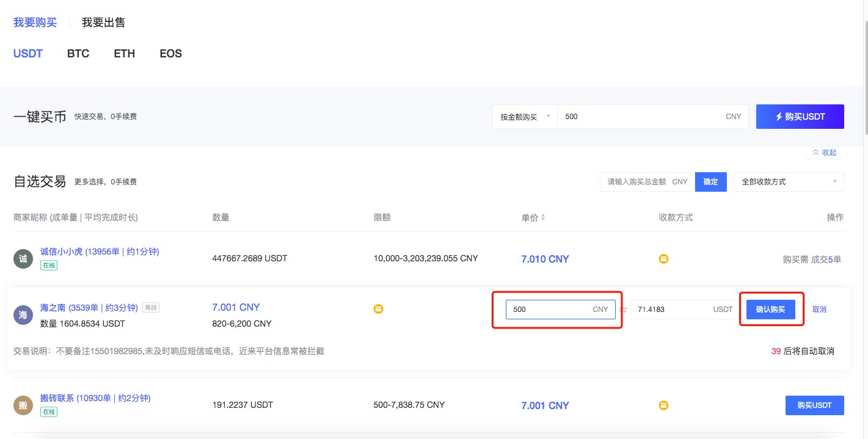The image size is (868, 439).
Task: Click the 确认购买 confirm purchase button
Action: tap(771, 309)
